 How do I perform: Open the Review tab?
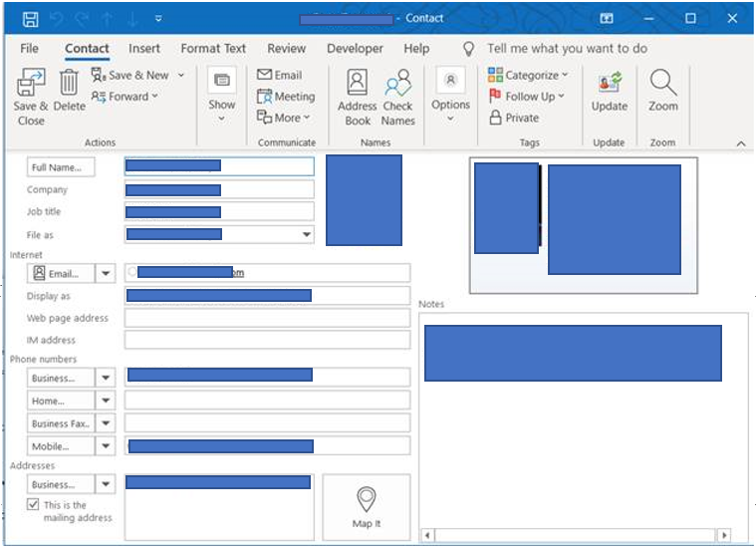pos(287,48)
